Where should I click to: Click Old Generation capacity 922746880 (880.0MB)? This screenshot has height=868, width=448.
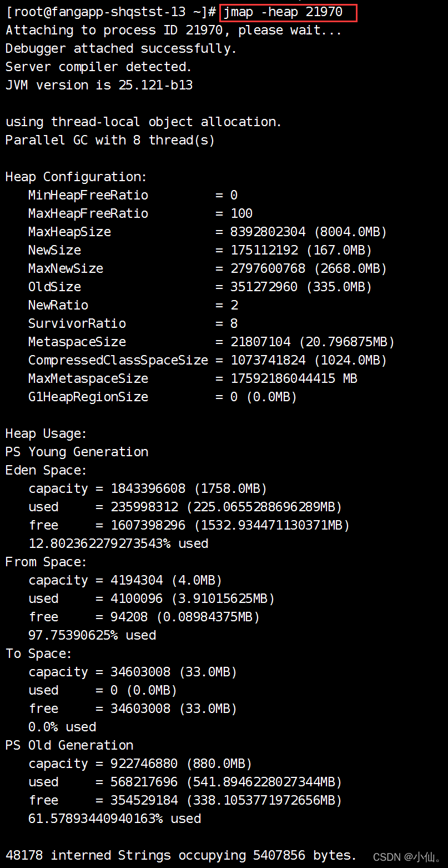point(182,764)
